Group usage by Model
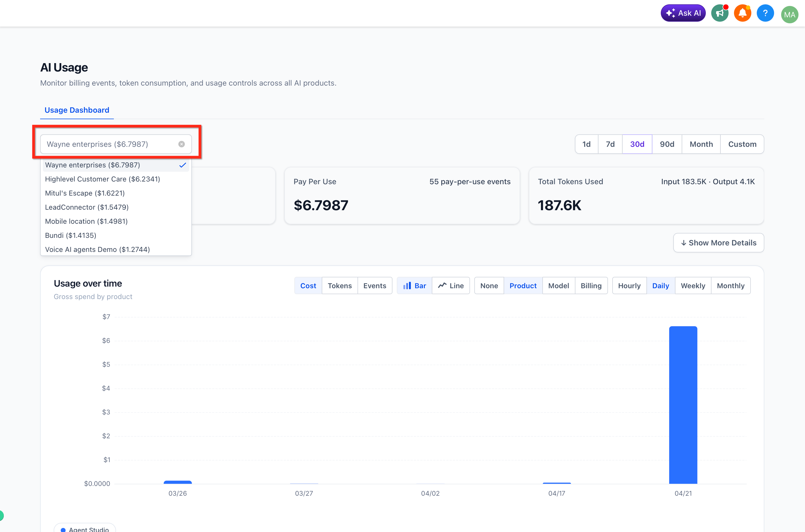This screenshot has width=805, height=532. (x=558, y=286)
